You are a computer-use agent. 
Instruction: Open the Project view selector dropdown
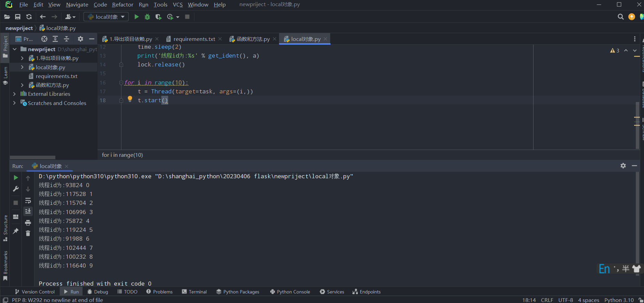pyautogui.click(x=24, y=39)
